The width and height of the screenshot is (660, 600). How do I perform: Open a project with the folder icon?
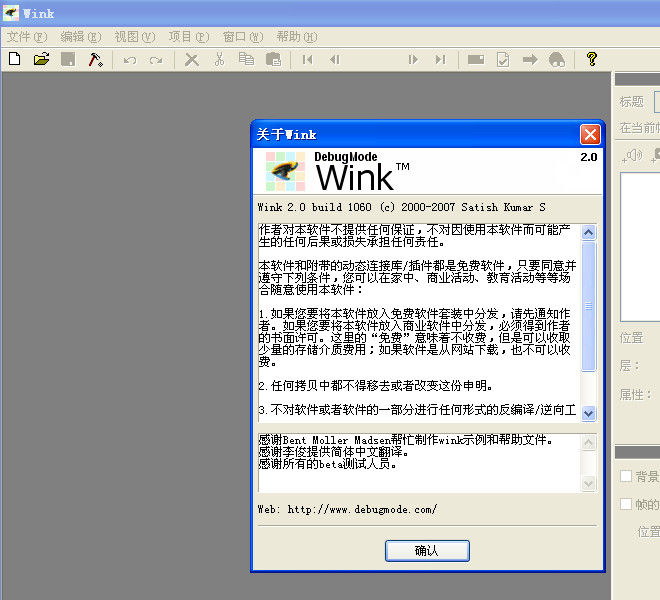[x=41, y=59]
